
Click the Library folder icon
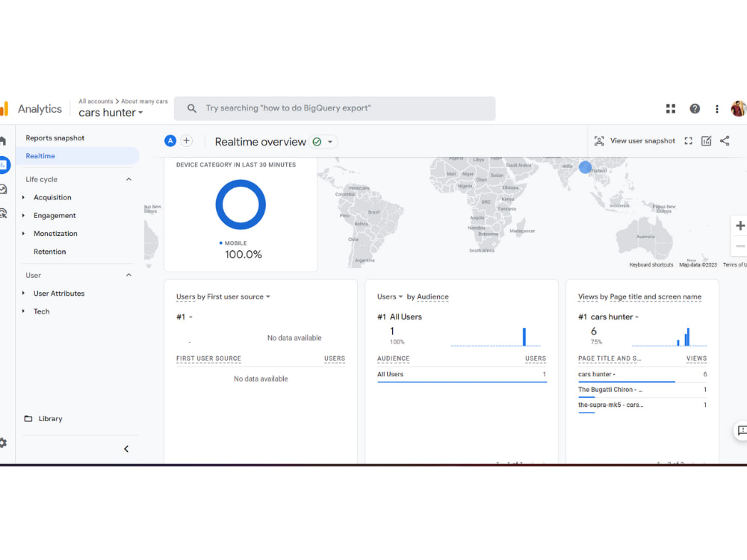point(28,419)
